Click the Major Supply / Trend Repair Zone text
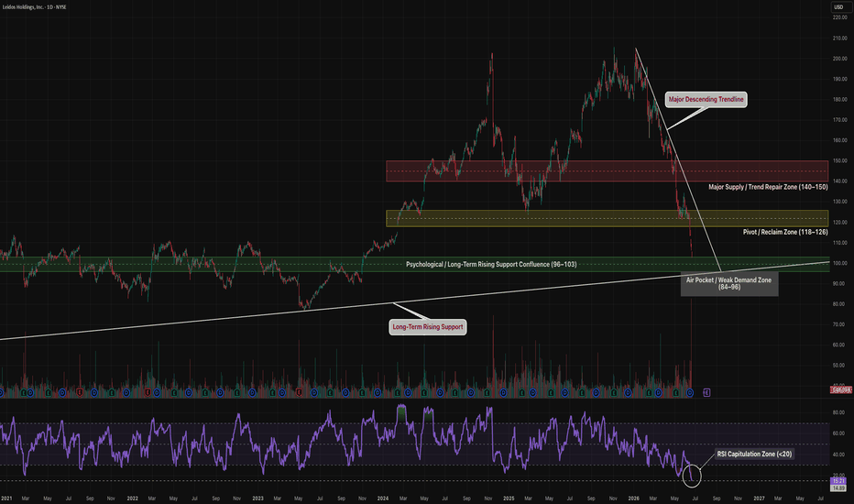 768,187
